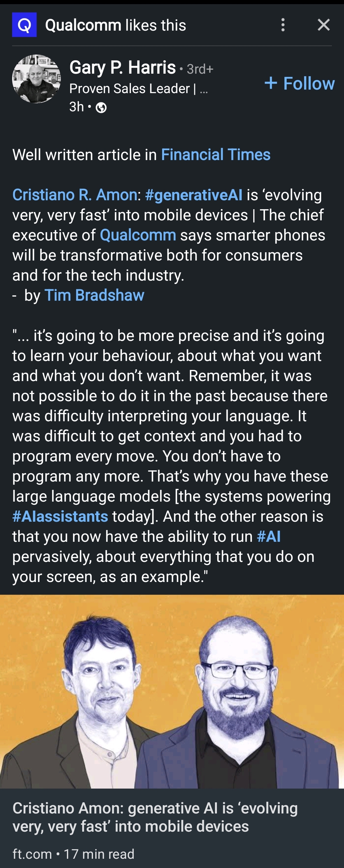344x868 pixels.
Task: Tap the plus icon beside Follow
Action: (x=271, y=83)
